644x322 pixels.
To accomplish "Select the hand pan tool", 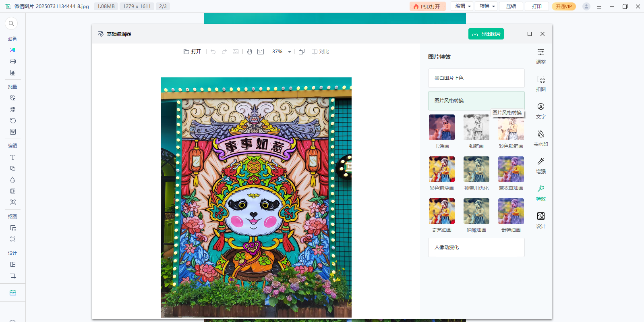I will (249, 52).
